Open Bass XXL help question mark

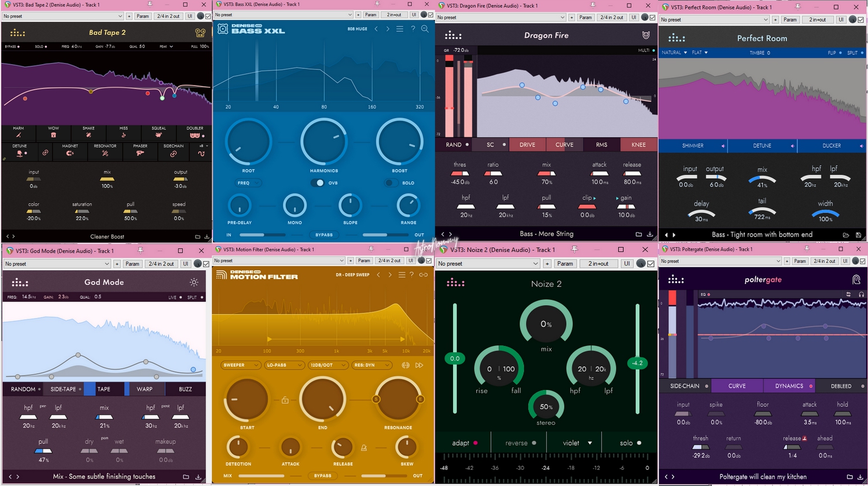[413, 28]
